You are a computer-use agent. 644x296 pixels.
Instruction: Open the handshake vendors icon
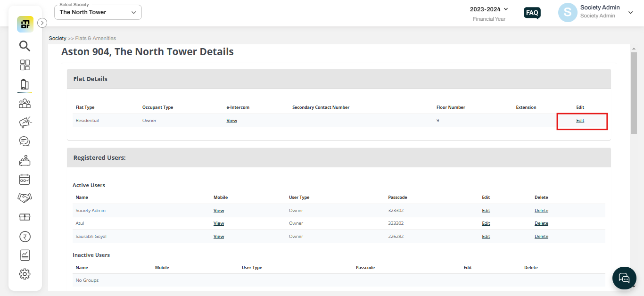coord(25,198)
